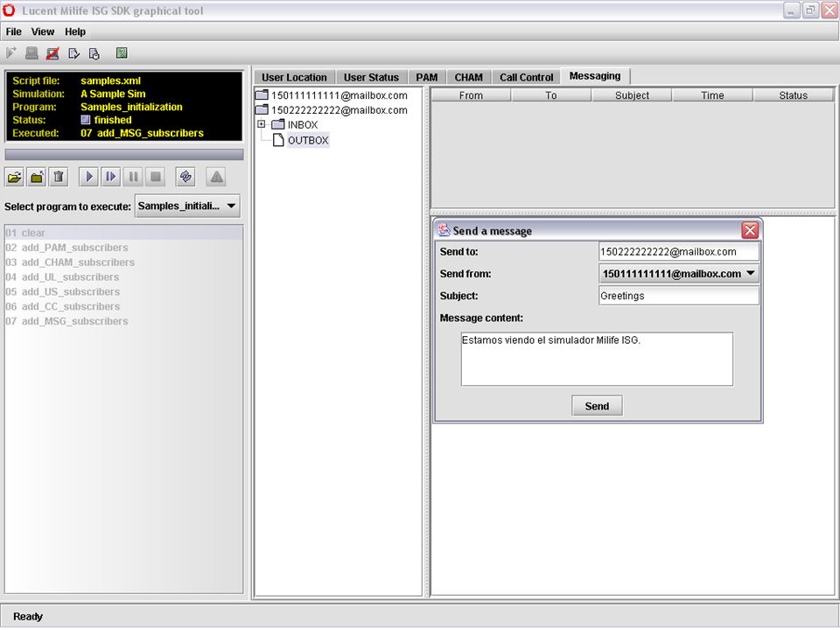Click the To column header
The height and width of the screenshot is (630, 840).
tap(551, 95)
